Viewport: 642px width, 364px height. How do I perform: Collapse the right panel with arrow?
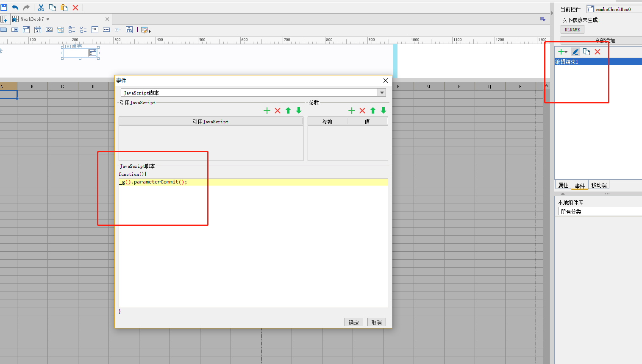pos(552,13)
